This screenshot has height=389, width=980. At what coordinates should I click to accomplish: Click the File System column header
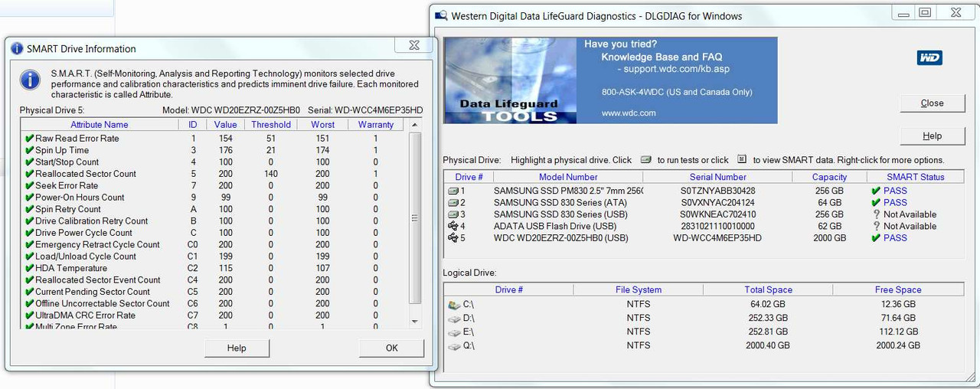639,290
